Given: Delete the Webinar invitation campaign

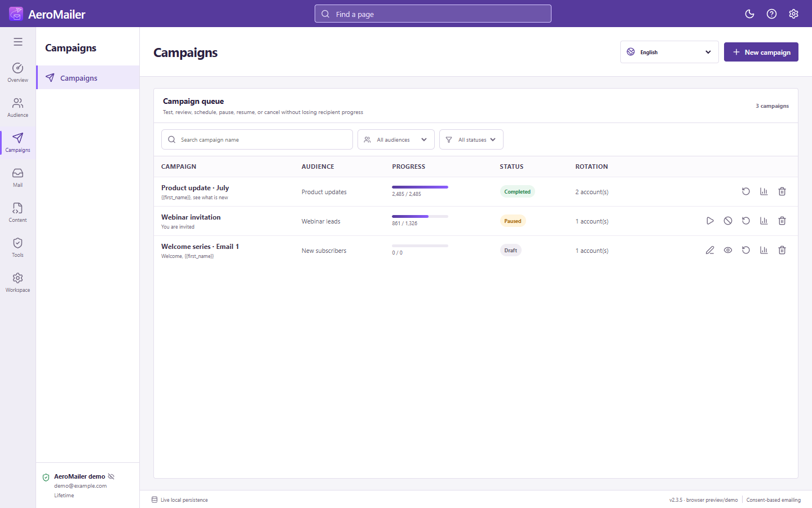Looking at the screenshot, I should point(782,221).
